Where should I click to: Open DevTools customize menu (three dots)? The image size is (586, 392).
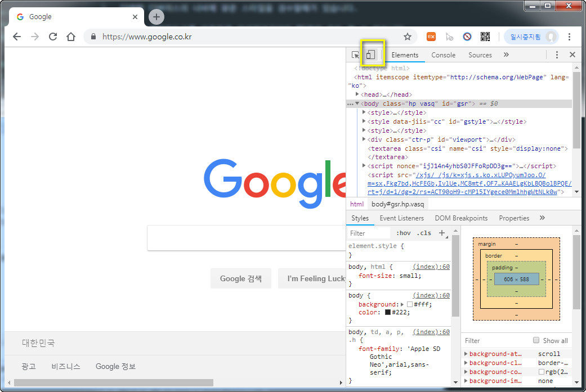pyautogui.click(x=557, y=55)
